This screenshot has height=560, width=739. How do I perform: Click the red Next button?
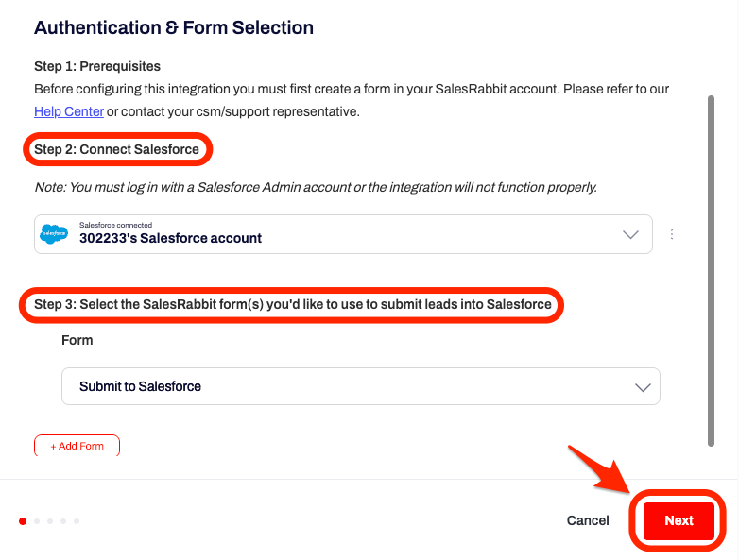(679, 520)
